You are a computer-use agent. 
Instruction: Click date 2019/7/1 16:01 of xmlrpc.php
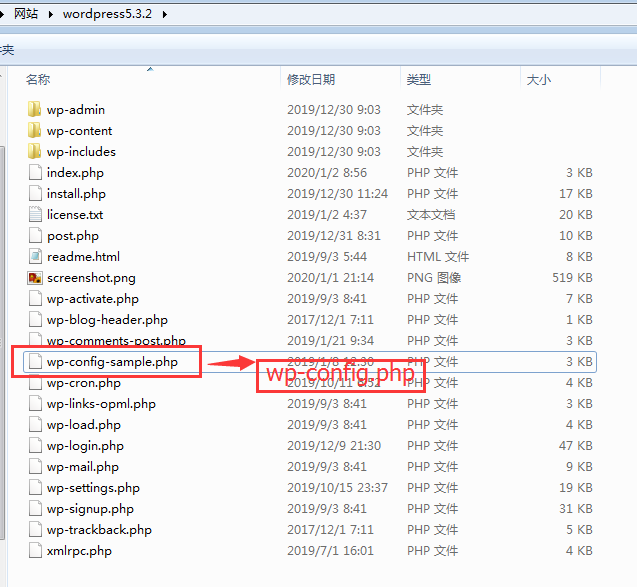tap(330, 551)
